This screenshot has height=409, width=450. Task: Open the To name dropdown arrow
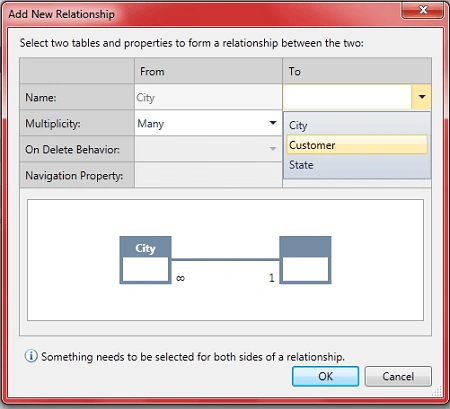click(x=422, y=97)
